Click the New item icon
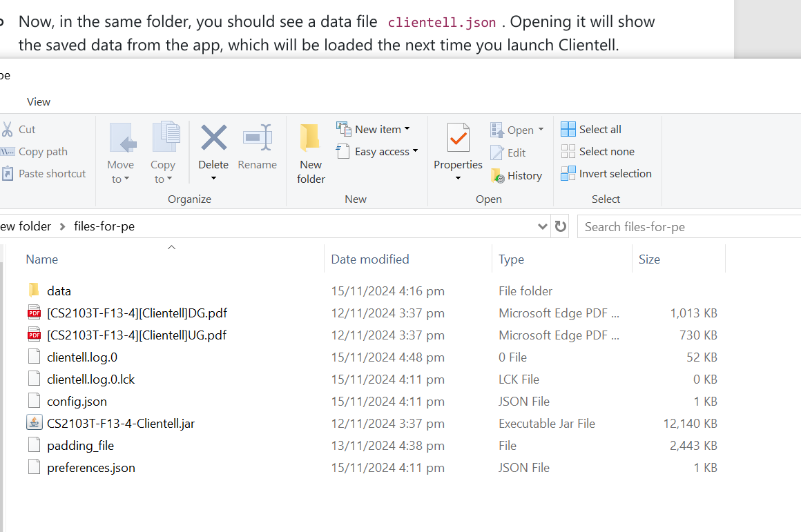This screenshot has height=532, width=801. pyautogui.click(x=343, y=128)
